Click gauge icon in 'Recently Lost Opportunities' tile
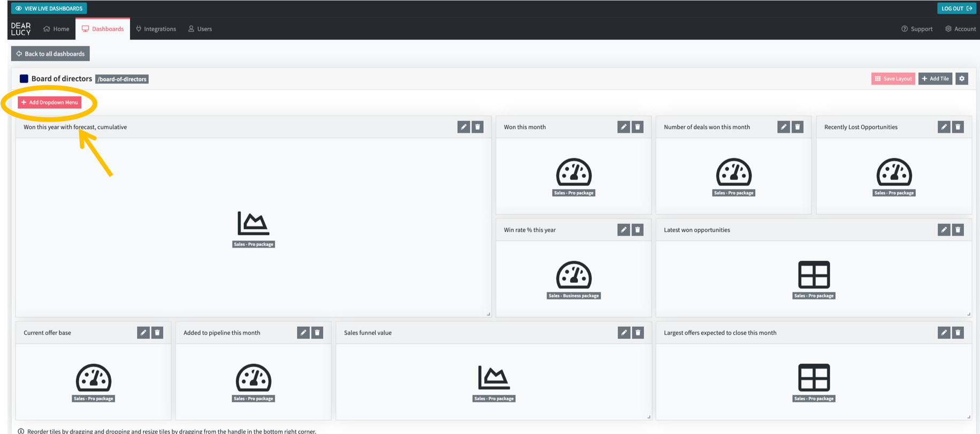 (894, 172)
